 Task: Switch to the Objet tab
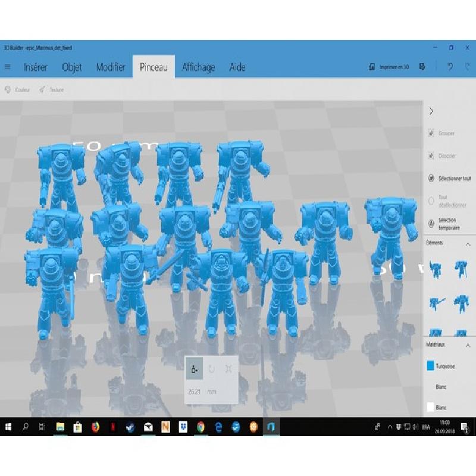click(x=71, y=67)
